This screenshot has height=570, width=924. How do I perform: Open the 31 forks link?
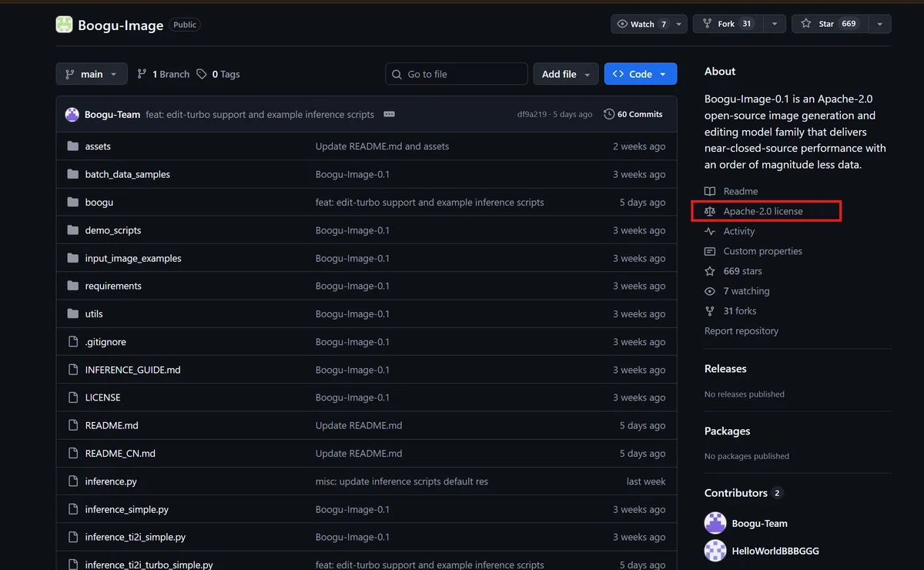740,311
